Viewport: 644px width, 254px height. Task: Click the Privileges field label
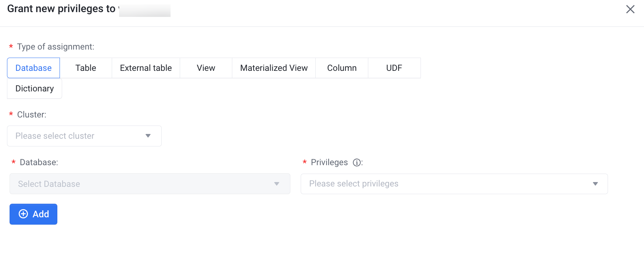329,163
